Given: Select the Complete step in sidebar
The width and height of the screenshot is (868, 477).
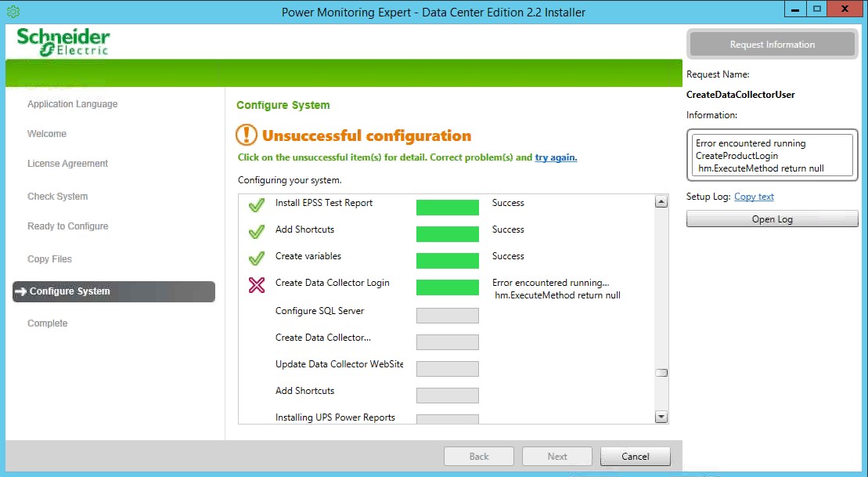Looking at the screenshot, I should tap(48, 323).
